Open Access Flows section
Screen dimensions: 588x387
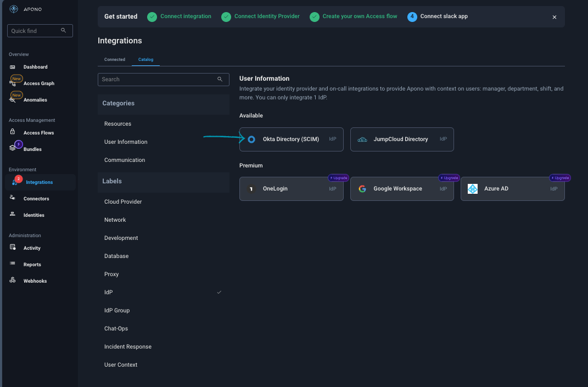coord(38,133)
